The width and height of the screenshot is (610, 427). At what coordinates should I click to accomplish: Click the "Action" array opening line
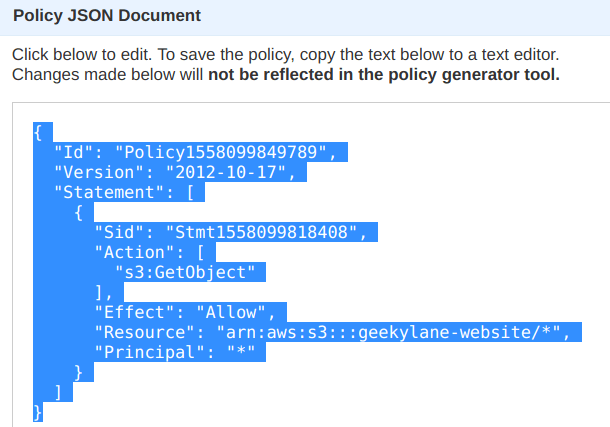(x=149, y=252)
